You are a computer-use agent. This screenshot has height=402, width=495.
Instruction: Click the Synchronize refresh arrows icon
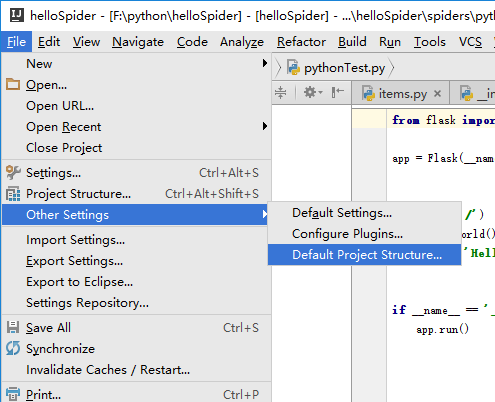click(x=13, y=348)
